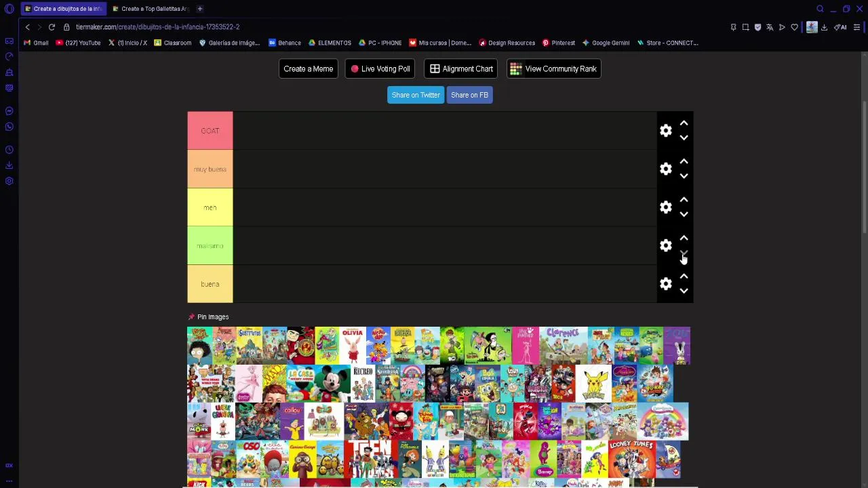Click the Create a Meme button
Screen dimensions: 868x488
(308, 68)
